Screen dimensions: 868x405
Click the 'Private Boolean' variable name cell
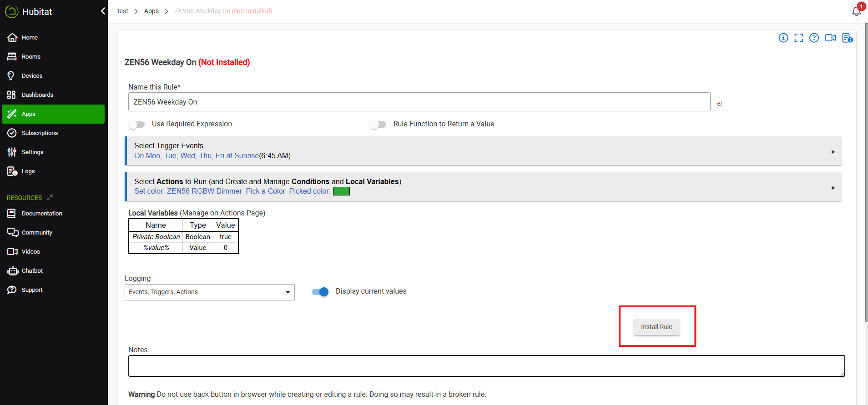click(156, 237)
